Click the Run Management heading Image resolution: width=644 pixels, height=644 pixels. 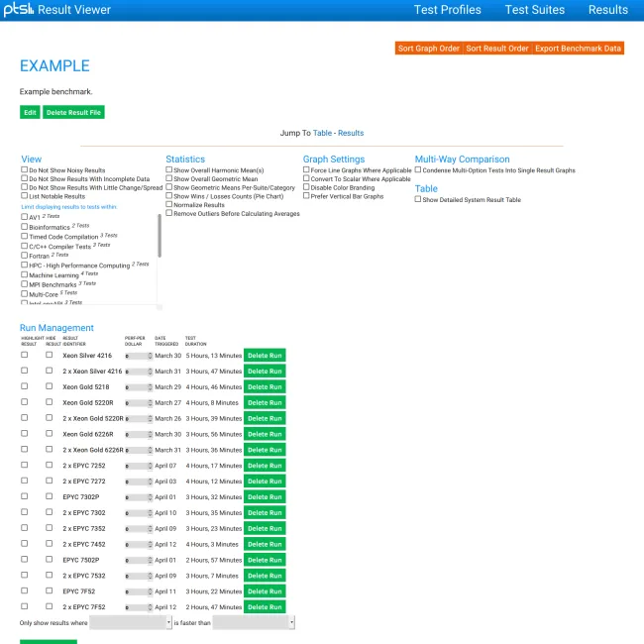pos(56,328)
